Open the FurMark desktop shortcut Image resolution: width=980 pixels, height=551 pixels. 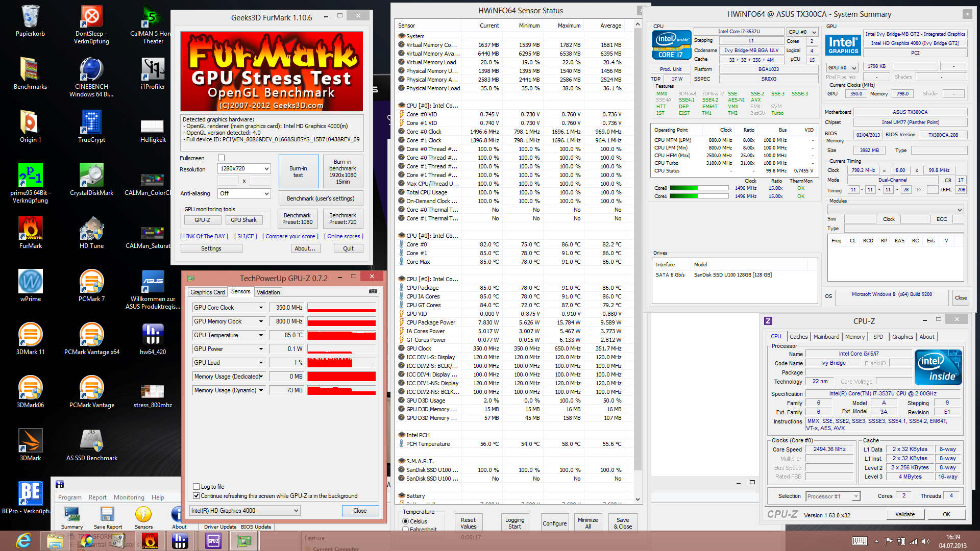click(x=31, y=228)
